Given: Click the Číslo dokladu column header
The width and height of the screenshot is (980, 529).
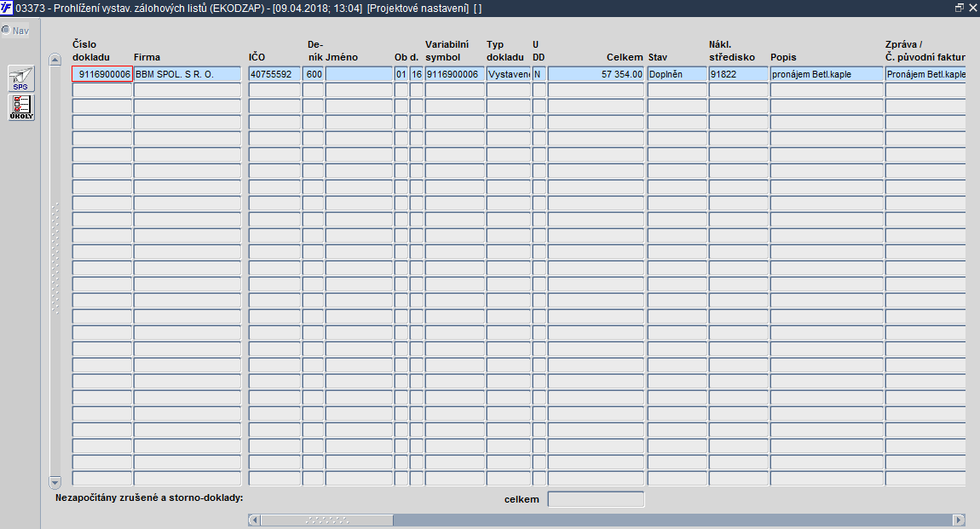Looking at the screenshot, I should 90,50.
